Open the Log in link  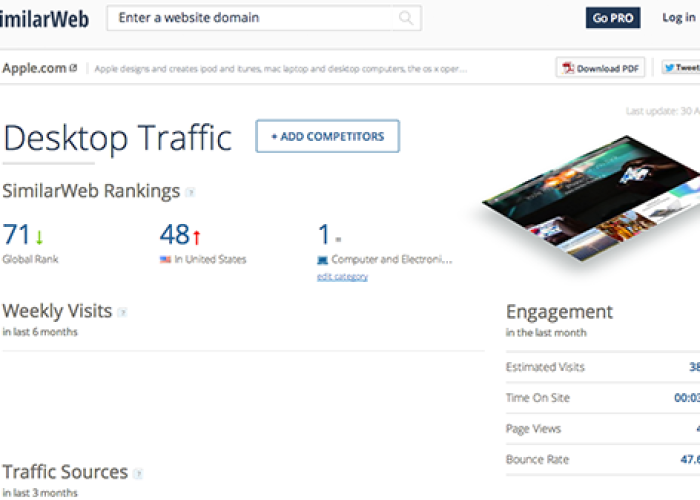coord(678,18)
